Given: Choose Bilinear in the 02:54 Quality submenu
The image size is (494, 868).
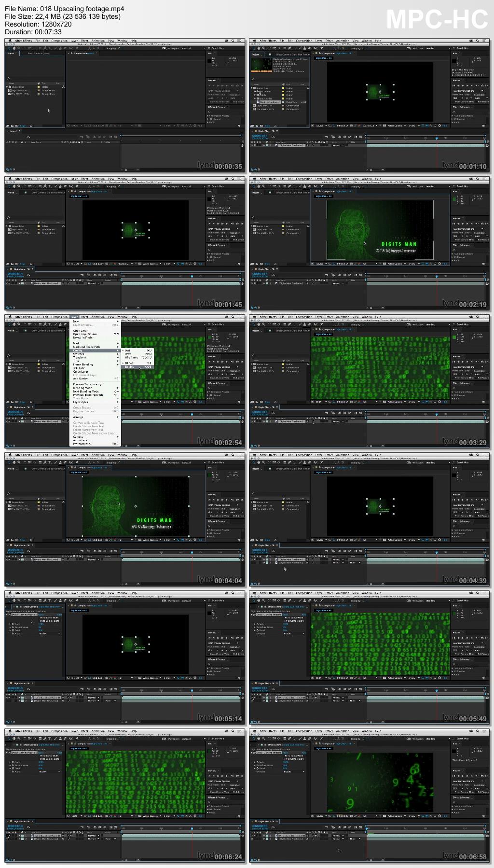Looking at the screenshot, I should pos(137,363).
